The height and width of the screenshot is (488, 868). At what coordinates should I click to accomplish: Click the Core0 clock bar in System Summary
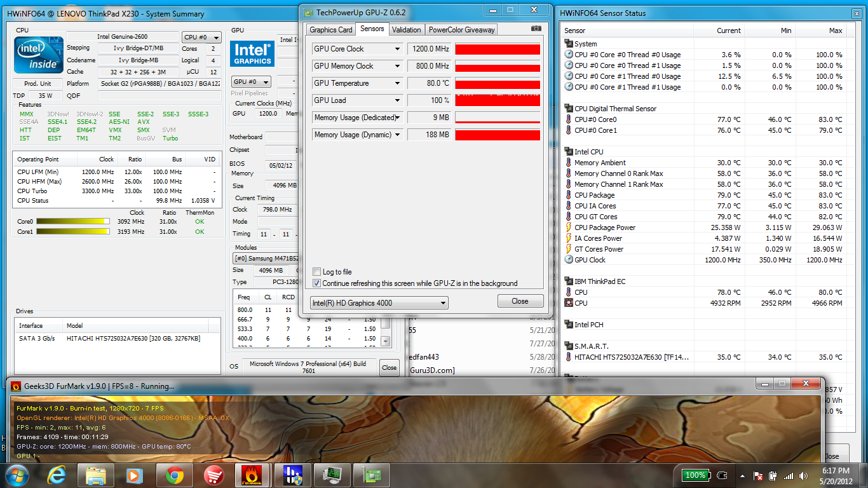tap(72, 221)
